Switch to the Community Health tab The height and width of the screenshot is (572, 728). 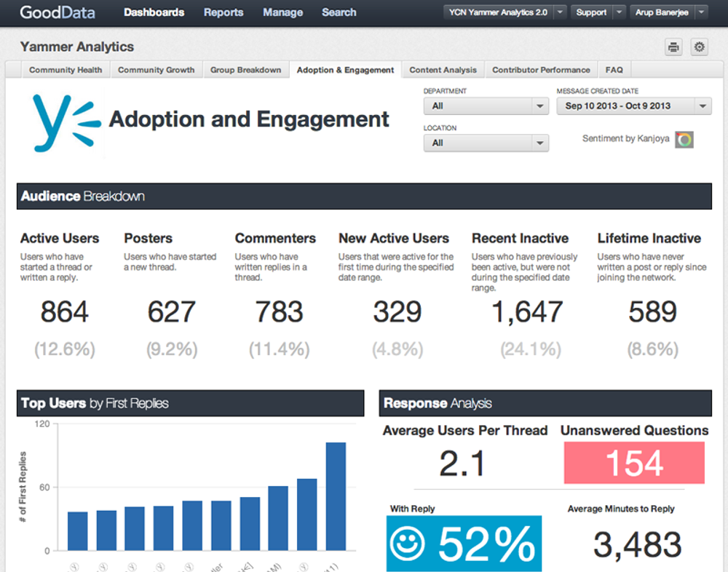[66, 70]
